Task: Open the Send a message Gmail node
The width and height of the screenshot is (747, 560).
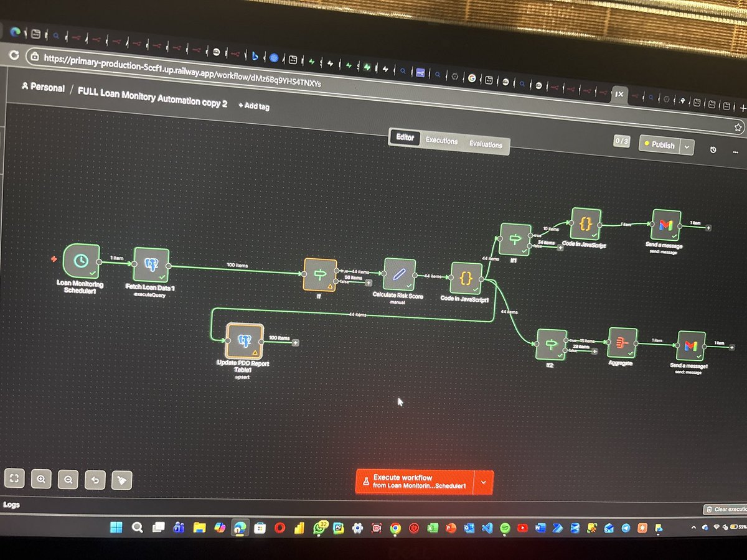Action: click(x=665, y=225)
